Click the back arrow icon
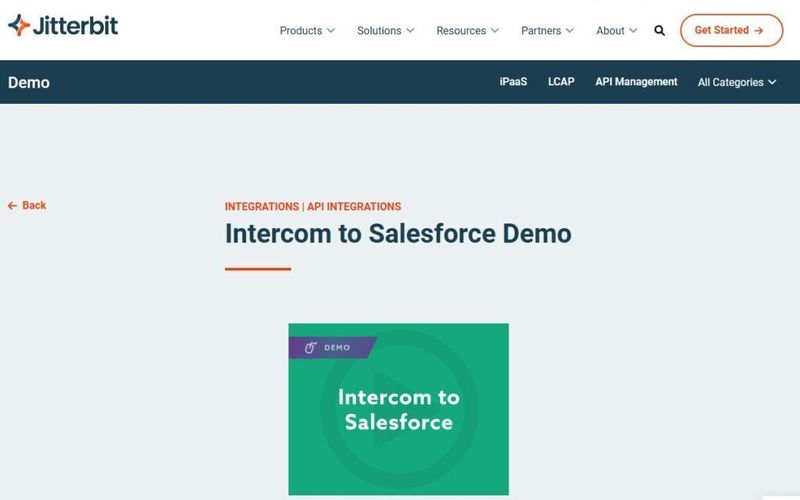 pos(12,206)
